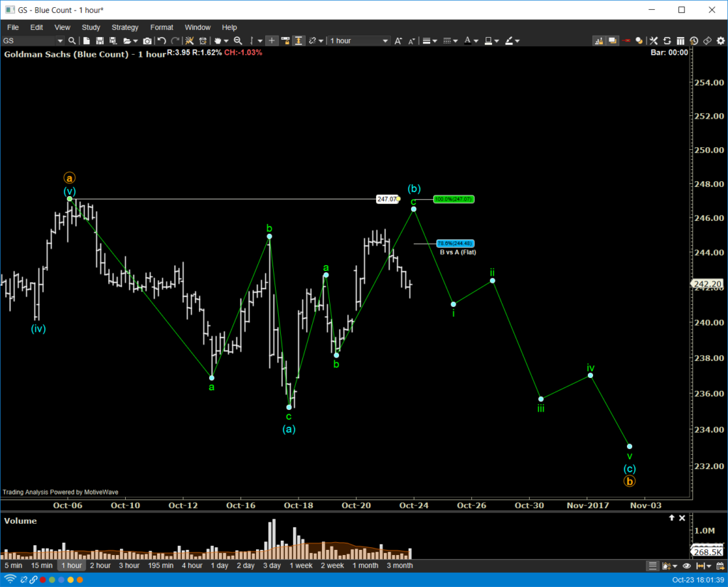This screenshot has height=587, width=728.
Task: Expand the line thickness dropdown
Action: point(429,41)
